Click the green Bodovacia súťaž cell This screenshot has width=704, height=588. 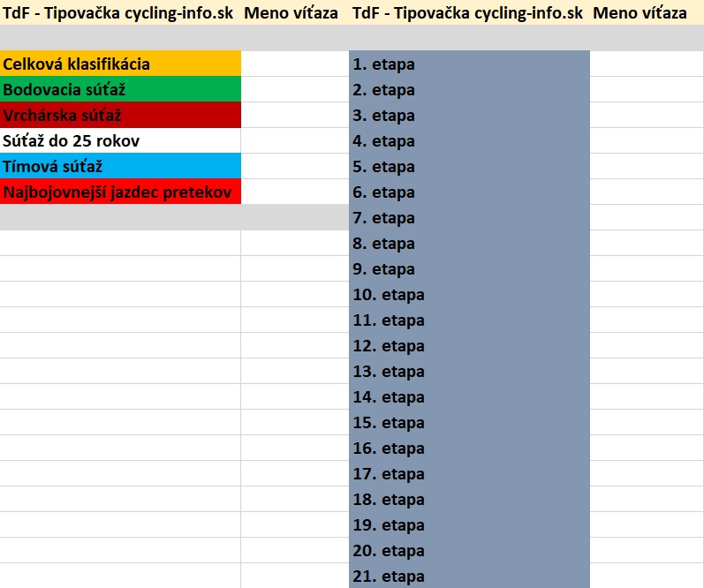tap(120, 90)
